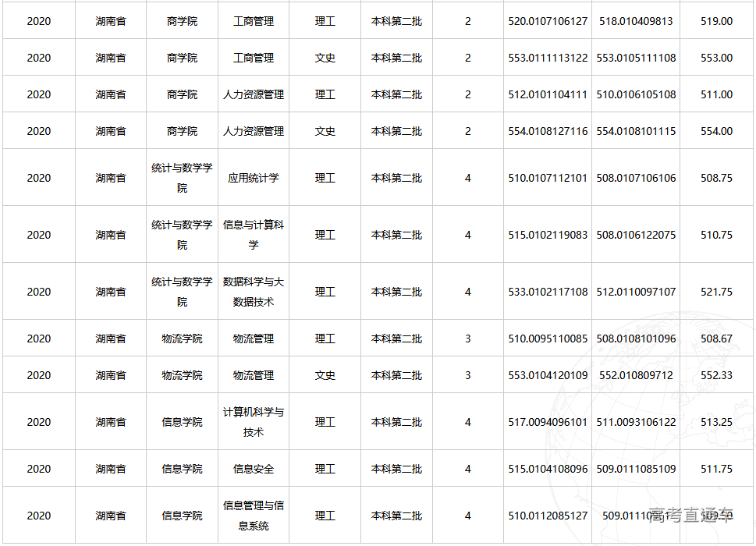Image resolution: width=756 pixels, height=546 pixels.
Task: Click the first 商学院 college cell
Action: (x=180, y=21)
